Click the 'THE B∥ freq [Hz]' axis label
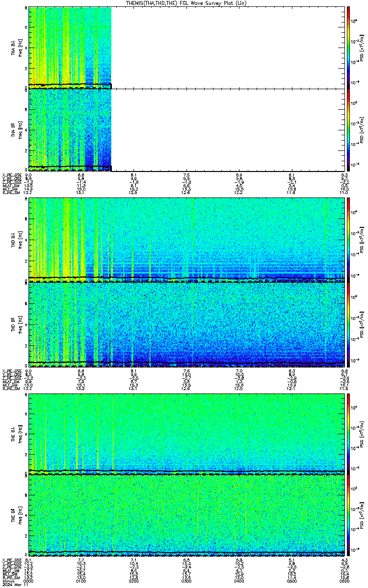368x588 pixels. tap(16, 516)
